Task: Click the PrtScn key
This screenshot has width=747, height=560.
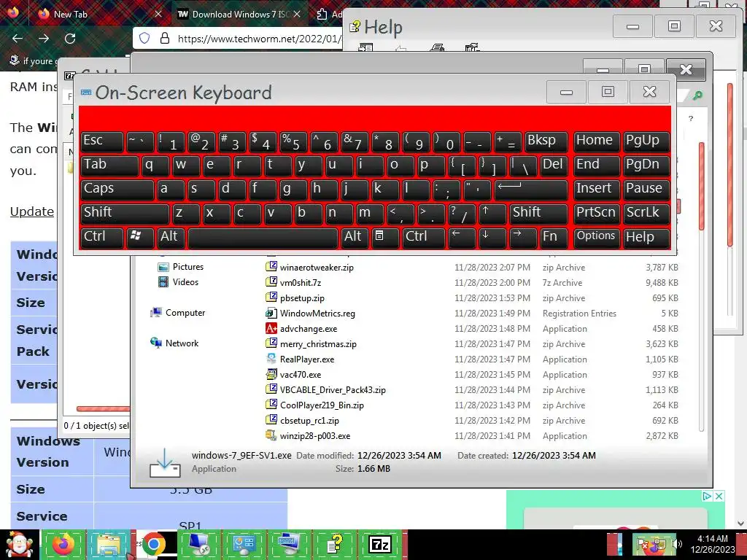Action: [x=597, y=214]
